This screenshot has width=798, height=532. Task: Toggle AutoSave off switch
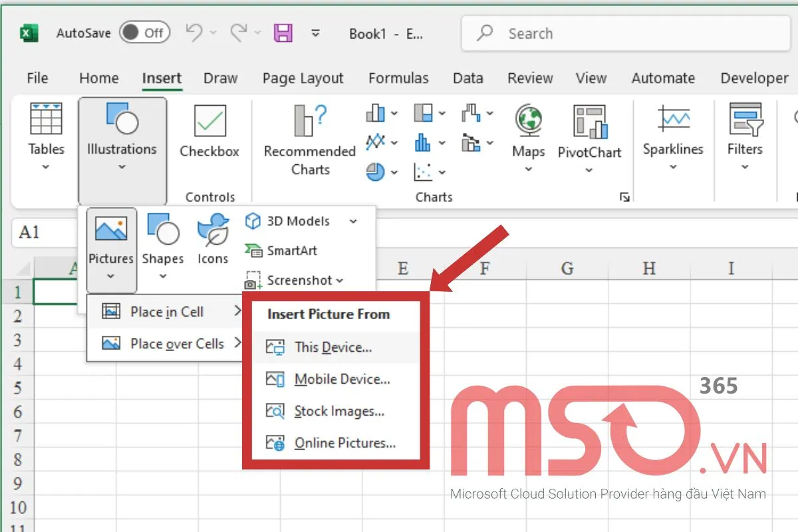(145, 33)
